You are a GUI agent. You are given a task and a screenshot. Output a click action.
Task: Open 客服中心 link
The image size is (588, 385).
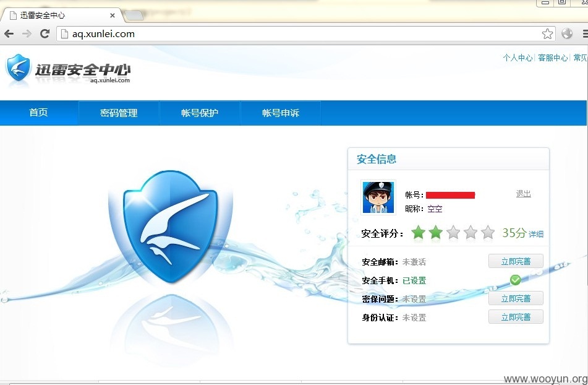[x=553, y=58]
